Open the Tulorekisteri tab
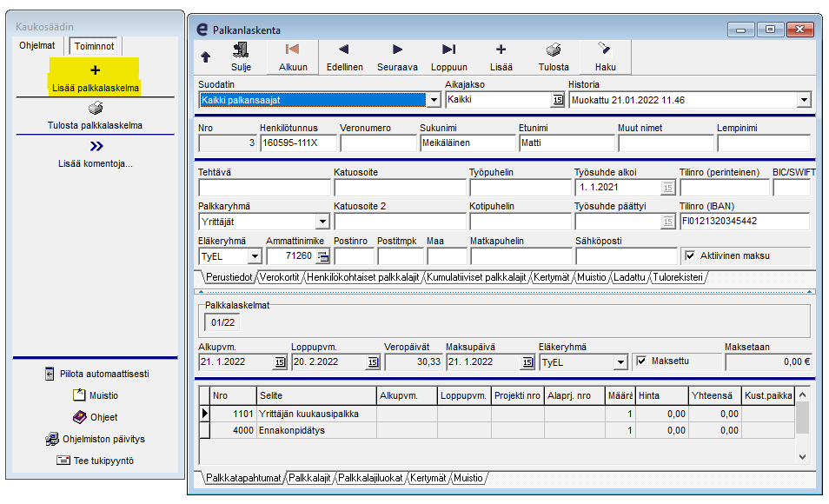 coord(678,277)
